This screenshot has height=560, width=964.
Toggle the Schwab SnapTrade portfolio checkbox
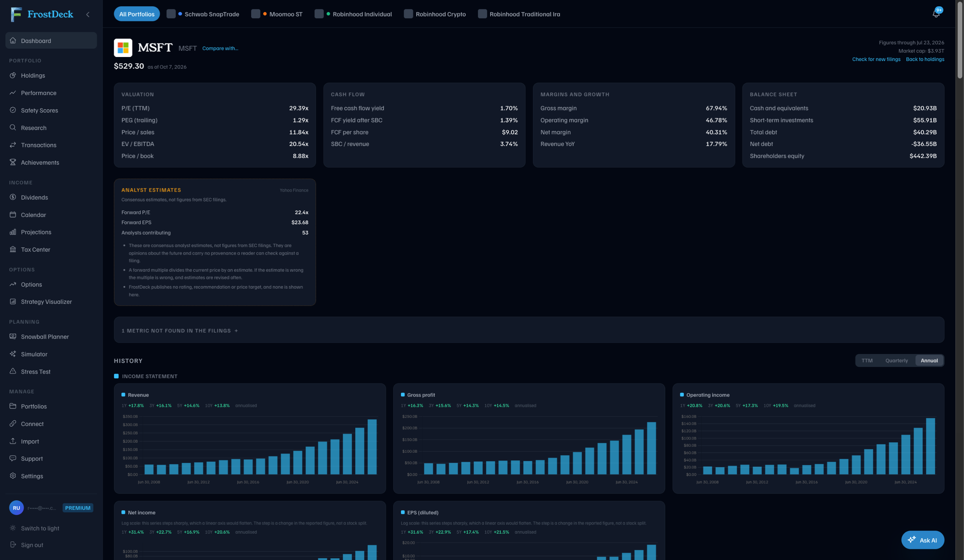click(171, 14)
